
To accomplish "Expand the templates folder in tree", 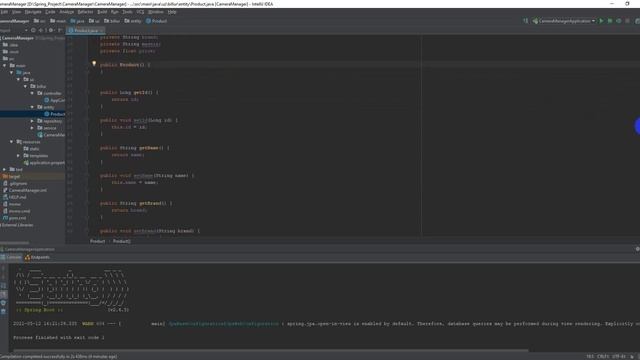I will click(x=18, y=156).
